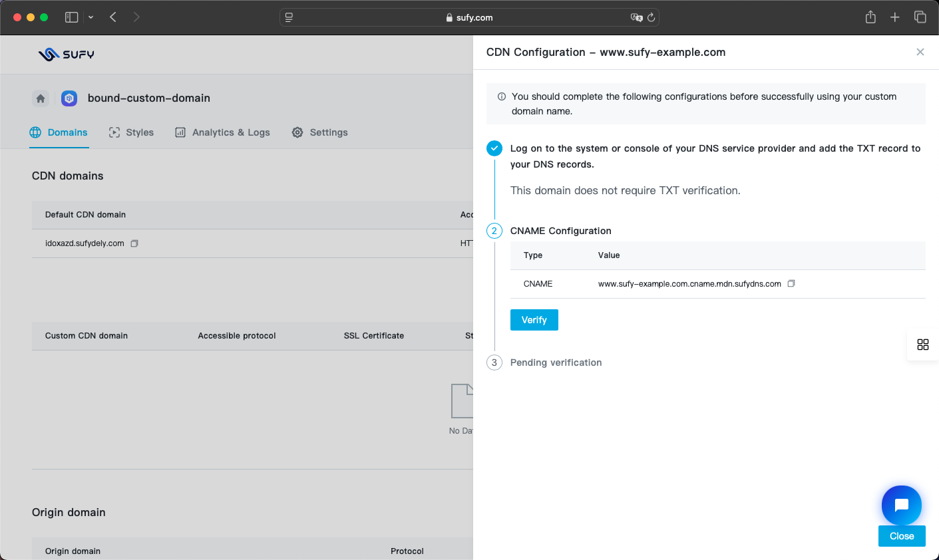This screenshot has width=939, height=560.
Task: Copy the CNAME value to clipboard
Action: pos(791,283)
